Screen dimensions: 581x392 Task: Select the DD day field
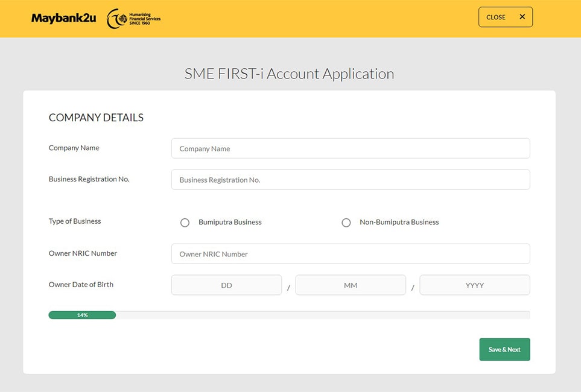(226, 285)
